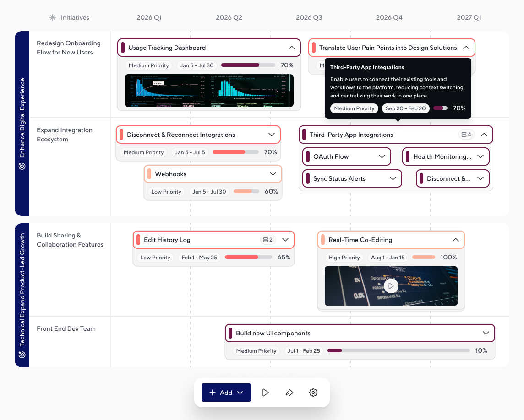This screenshot has height=420, width=524.
Task: Click sub-item count badge on Edit History Log
Action: pyautogui.click(x=268, y=240)
